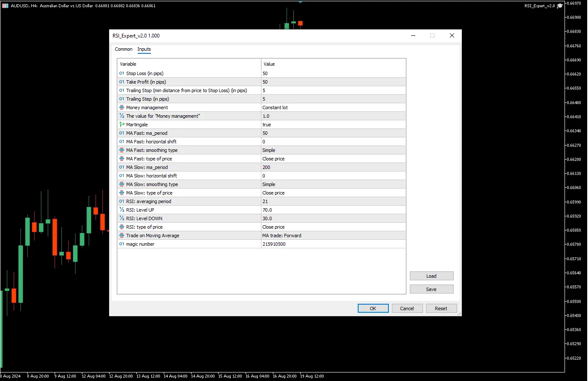
Task: Click the integer icon beside Stop Loss
Action: [121, 73]
